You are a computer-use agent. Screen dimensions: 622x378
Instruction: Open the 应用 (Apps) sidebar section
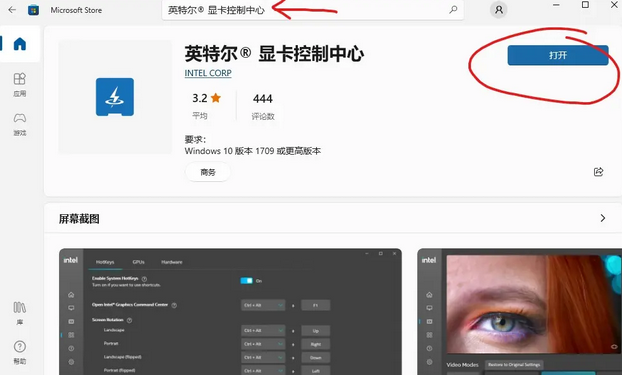[x=20, y=85]
